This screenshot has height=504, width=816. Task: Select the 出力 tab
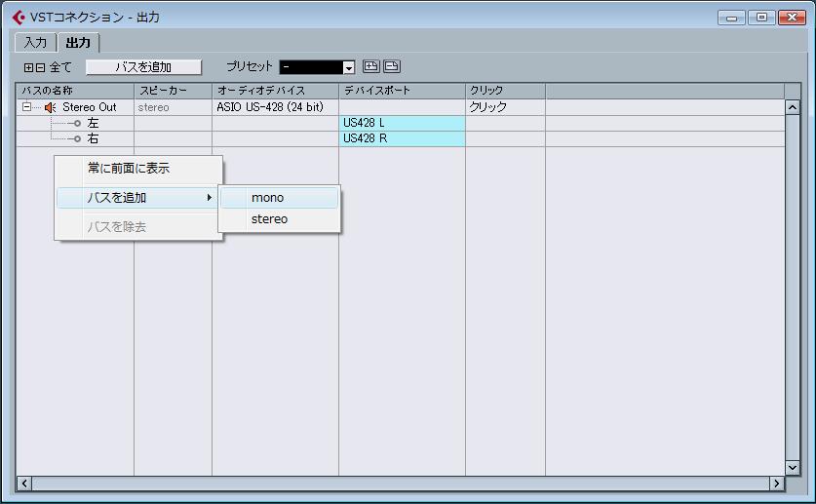pyautogui.click(x=78, y=43)
